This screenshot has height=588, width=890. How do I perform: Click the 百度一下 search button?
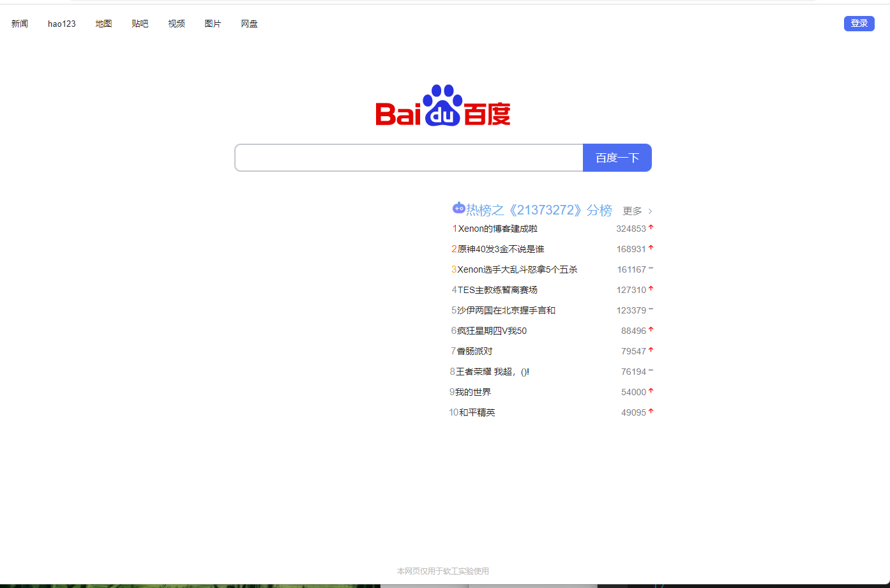click(617, 158)
